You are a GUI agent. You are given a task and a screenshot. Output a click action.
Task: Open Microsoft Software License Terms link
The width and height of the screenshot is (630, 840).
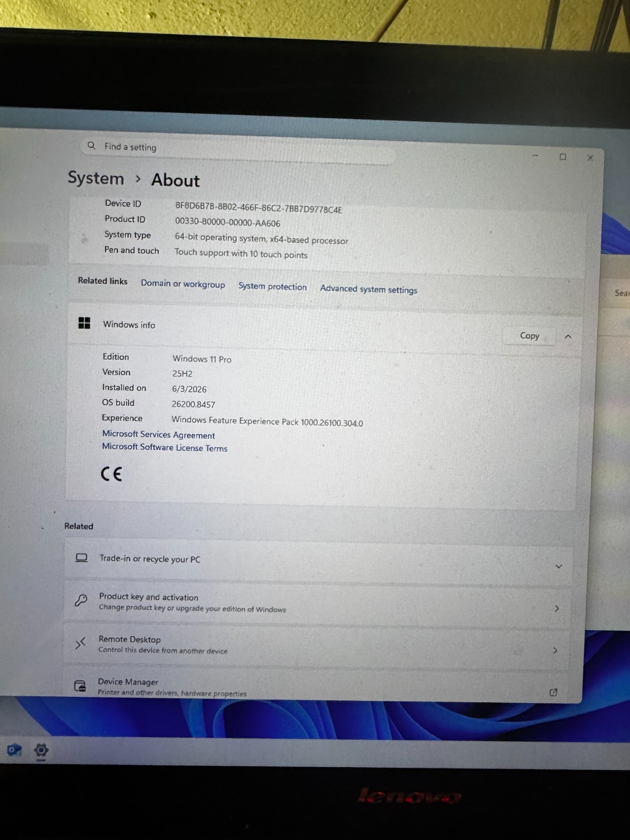165,447
